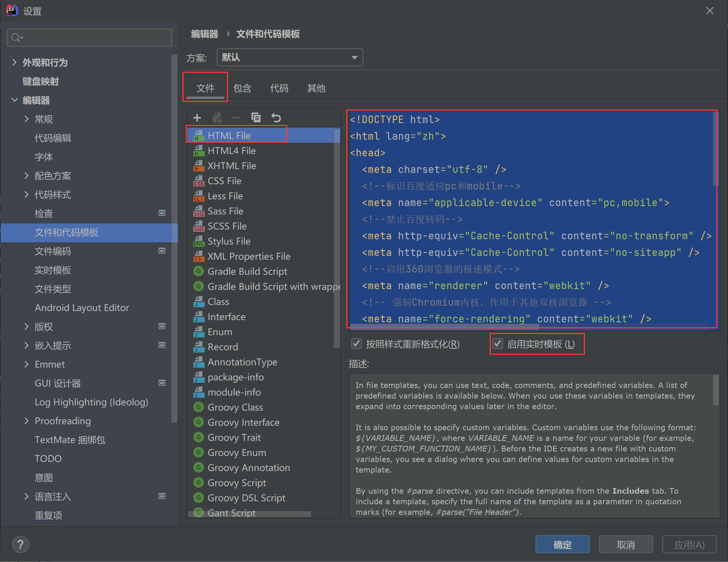Click the XML Properties File icon
Viewport: 728px width, 562px height.
coord(198,256)
